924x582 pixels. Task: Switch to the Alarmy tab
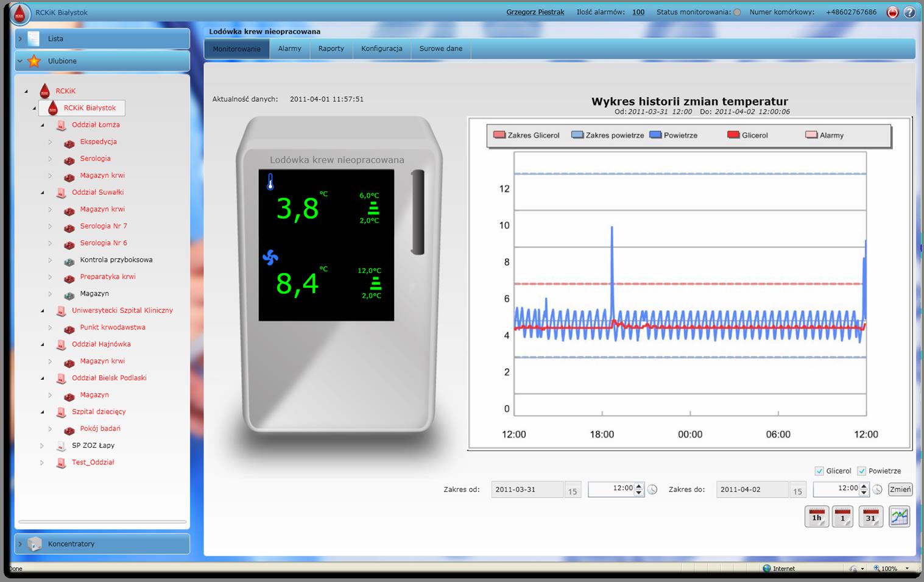[x=290, y=49]
